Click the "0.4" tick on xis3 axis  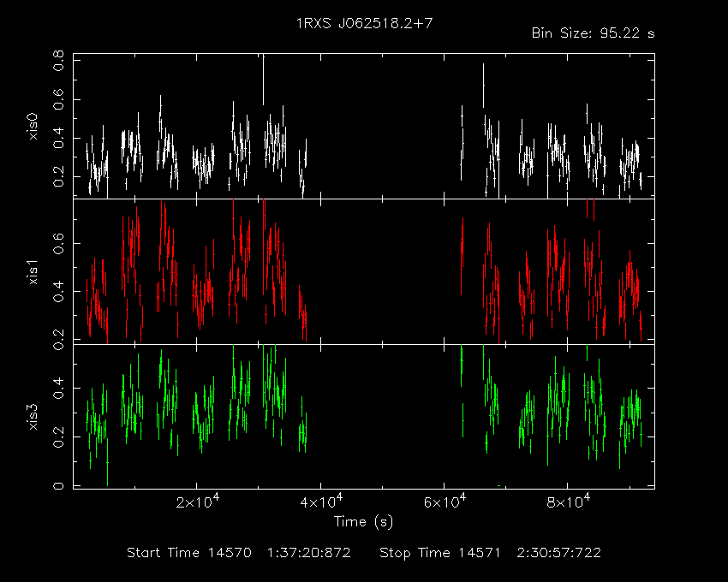(x=59, y=389)
